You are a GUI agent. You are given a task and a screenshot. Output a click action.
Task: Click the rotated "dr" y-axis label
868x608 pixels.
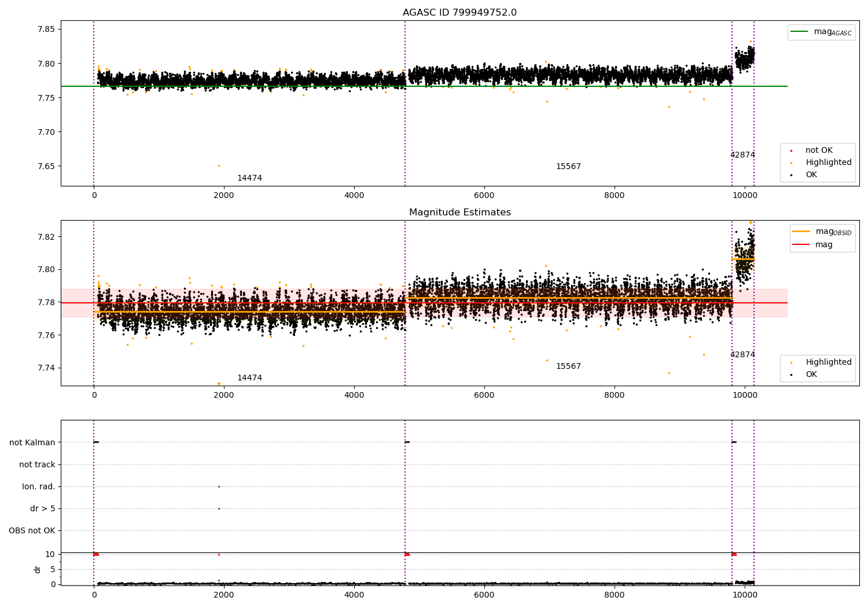coord(38,569)
